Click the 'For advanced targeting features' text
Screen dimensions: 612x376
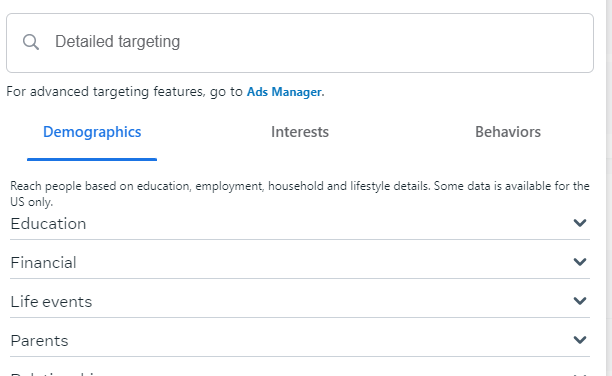(x=125, y=92)
